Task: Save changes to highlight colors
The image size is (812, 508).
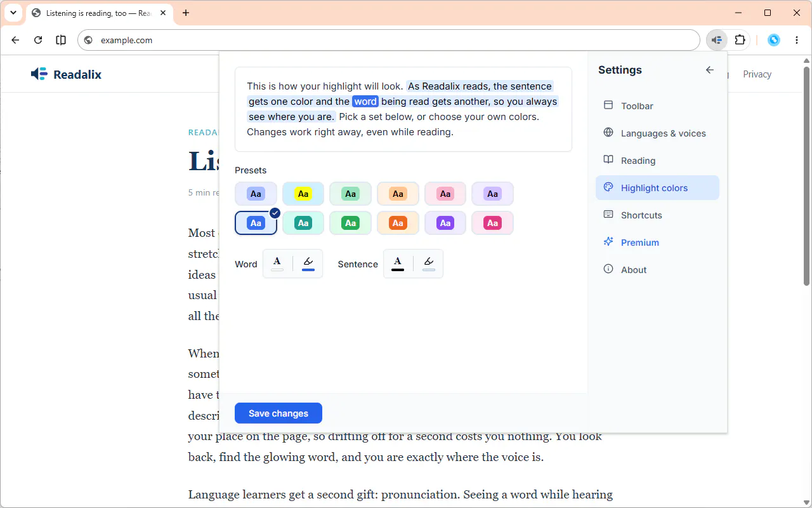Action: pyautogui.click(x=278, y=413)
